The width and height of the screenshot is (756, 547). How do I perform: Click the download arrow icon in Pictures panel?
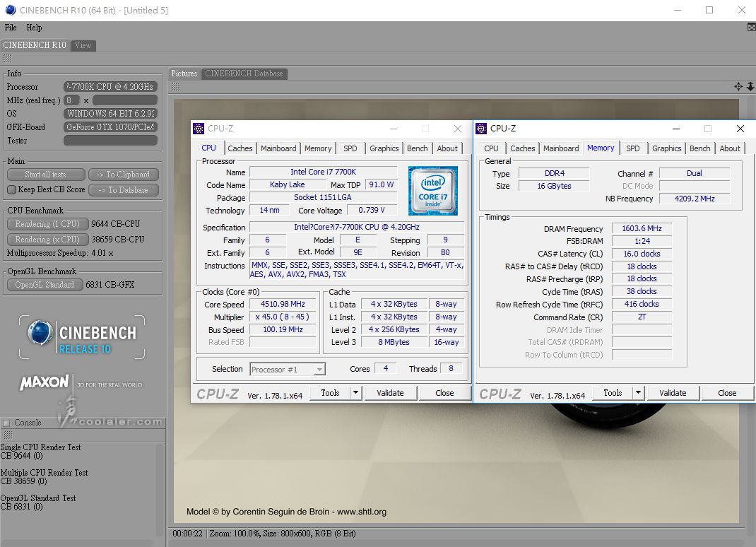click(x=750, y=86)
